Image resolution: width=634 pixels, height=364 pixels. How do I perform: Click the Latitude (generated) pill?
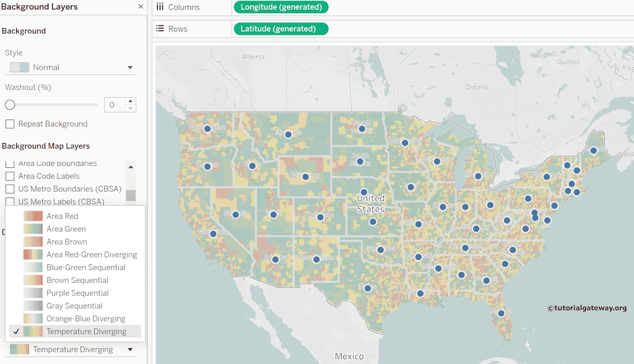281,28
